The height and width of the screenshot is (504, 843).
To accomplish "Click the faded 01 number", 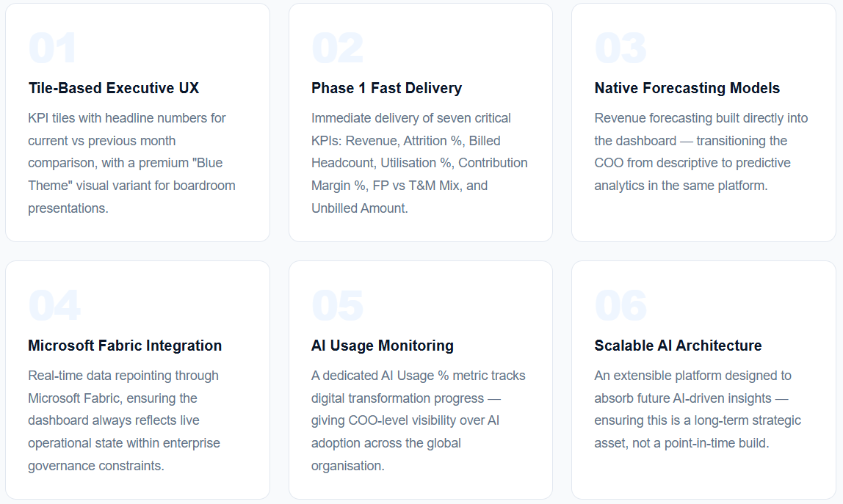I will click(x=52, y=48).
